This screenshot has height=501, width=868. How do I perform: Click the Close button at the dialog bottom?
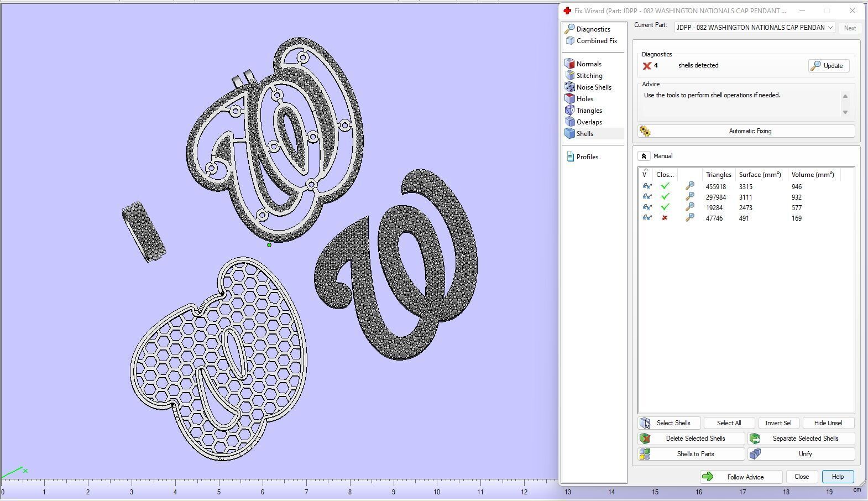[802, 477]
